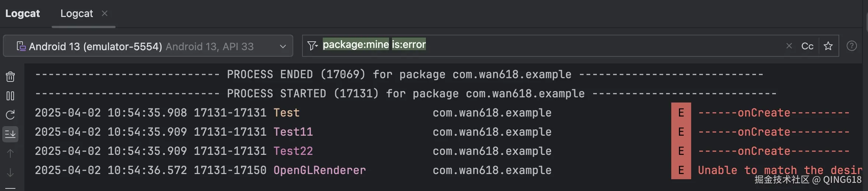868x191 pixels.
Task: Select the bold Logcat panel title
Action: [x=22, y=14]
